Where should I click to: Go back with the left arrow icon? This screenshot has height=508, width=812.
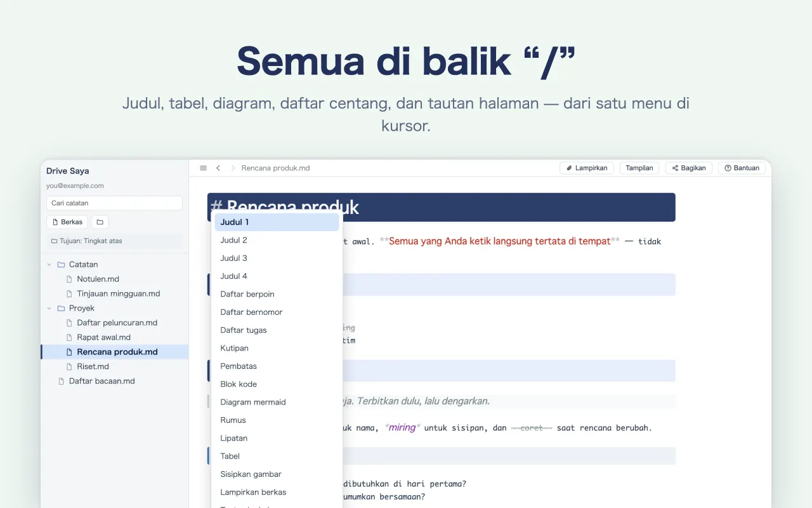tap(218, 168)
